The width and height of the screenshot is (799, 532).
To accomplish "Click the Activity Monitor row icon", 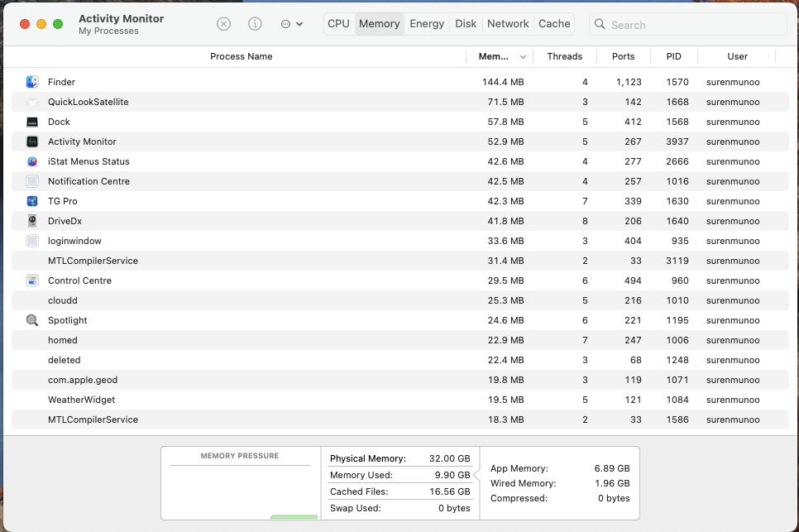I will click(x=32, y=141).
